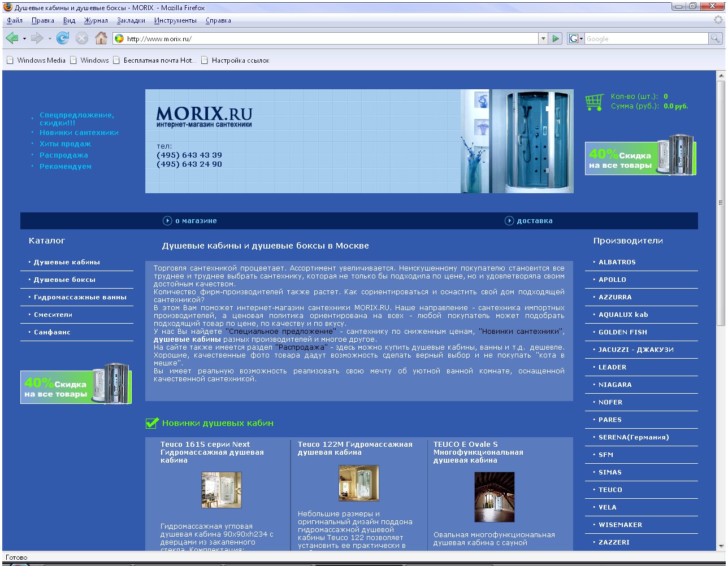Open the Санфаянс catalog category
Viewport: 728px width, 566px height.
pyautogui.click(x=52, y=332)
